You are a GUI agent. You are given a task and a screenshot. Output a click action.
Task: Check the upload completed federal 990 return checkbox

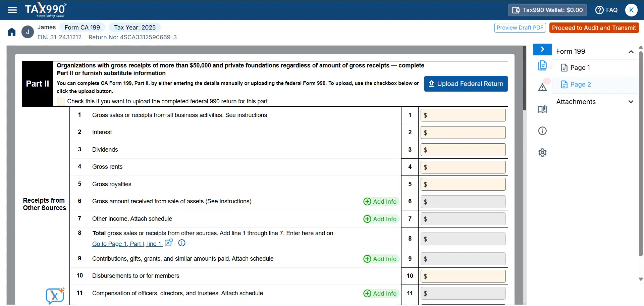click(x=61, y=101)
